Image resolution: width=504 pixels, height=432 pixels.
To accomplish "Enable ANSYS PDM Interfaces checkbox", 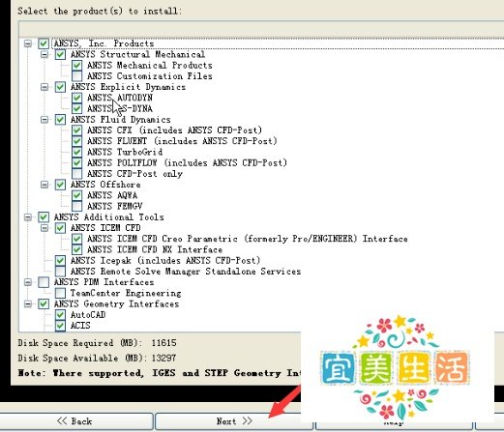I will point(44,282).
